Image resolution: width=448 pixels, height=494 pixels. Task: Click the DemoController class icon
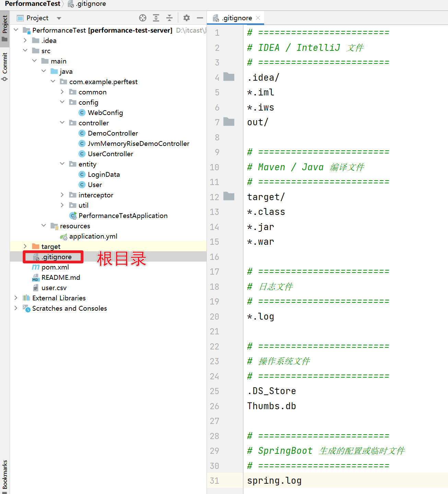(x=82, y=133)
